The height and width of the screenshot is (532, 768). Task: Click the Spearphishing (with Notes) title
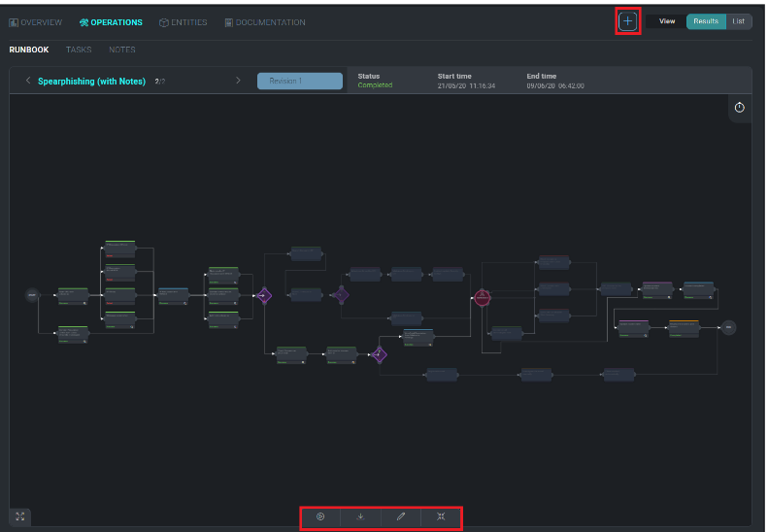click(x=91, y=82)
